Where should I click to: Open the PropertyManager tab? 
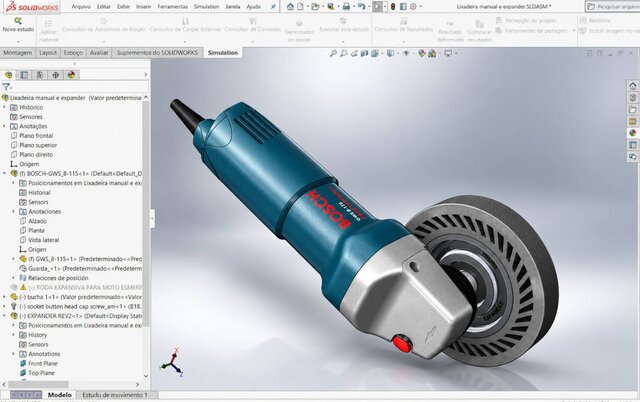[x=24, y=75]
